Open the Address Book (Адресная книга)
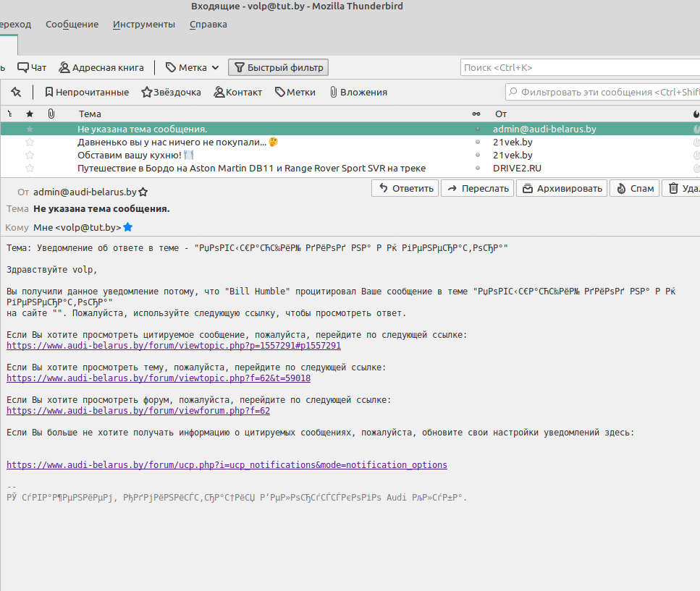Screen dimensions: 700x591 tap(101, 67)
